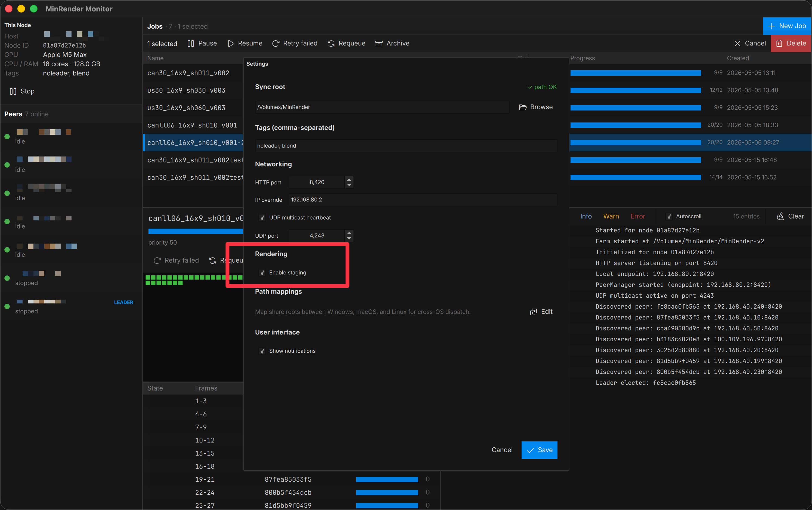The width and height of the screenshot is (812, 510).
Task: Click the HTTP port number field
Action: coord(317,182)
